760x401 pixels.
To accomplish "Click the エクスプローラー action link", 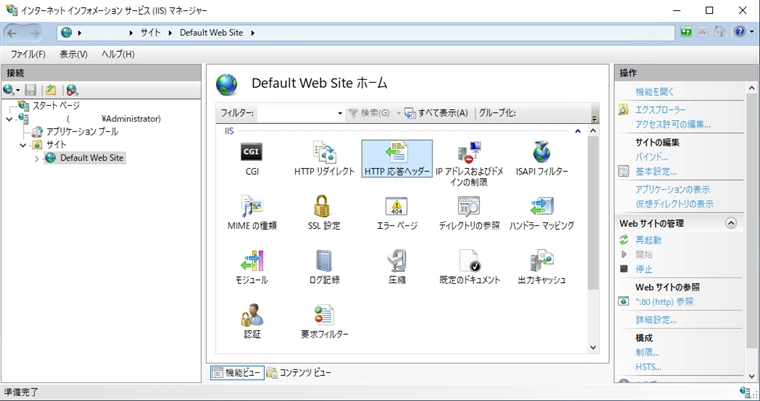I will pyautogui.click(x=661, y=110).
